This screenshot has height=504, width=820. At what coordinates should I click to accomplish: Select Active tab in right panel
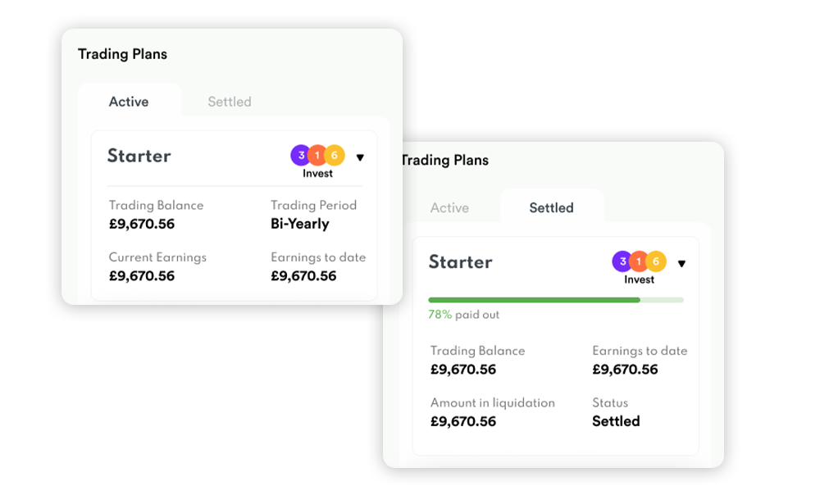[449, 208]
